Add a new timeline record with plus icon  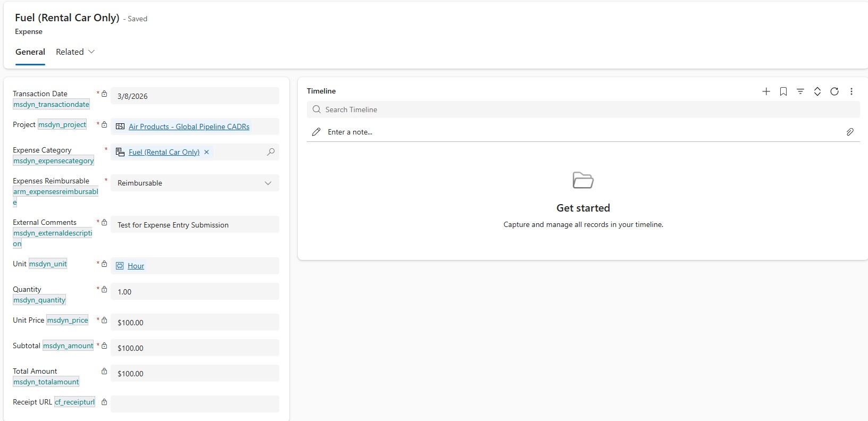click(766, 91)
